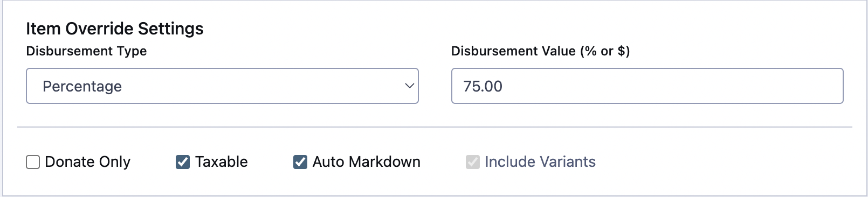
Task: Click the Disbursement Value input field
Action: click(647, 86)
